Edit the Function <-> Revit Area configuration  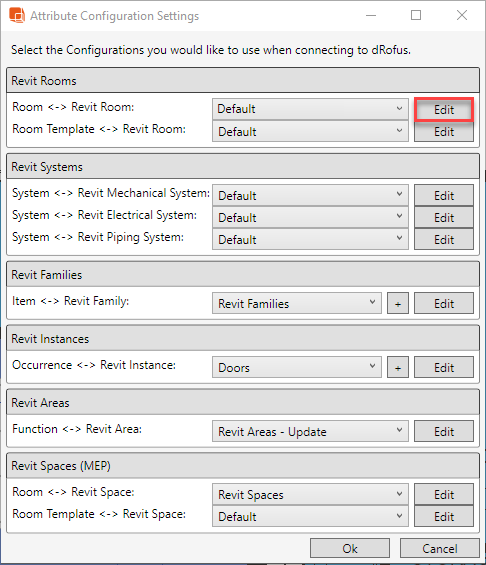click(444, 431)
